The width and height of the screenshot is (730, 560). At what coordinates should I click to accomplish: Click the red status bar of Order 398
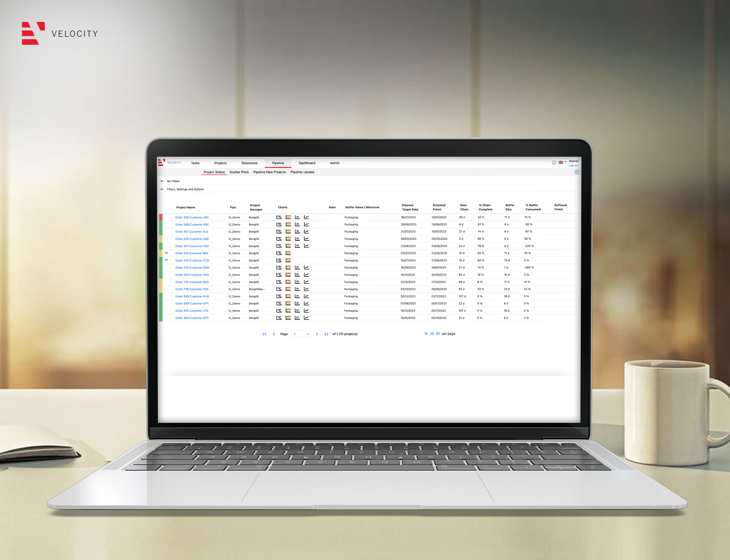coord(161,217)
